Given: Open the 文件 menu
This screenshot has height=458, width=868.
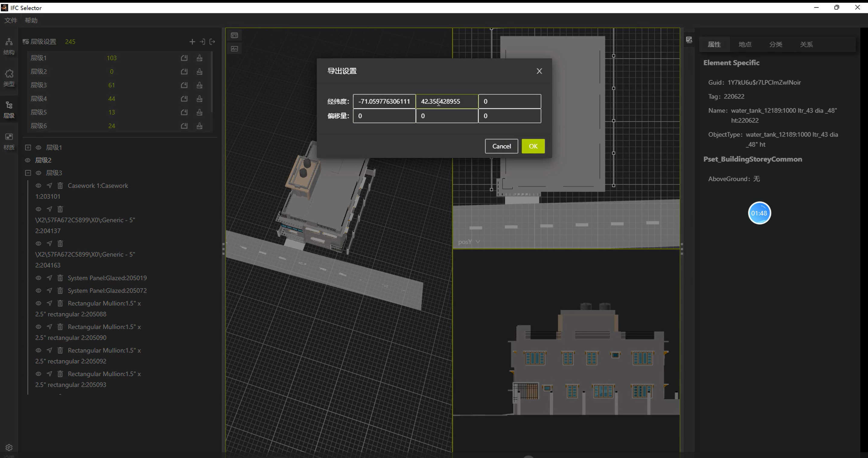Looking at the screenshot, I should point(11,20).
